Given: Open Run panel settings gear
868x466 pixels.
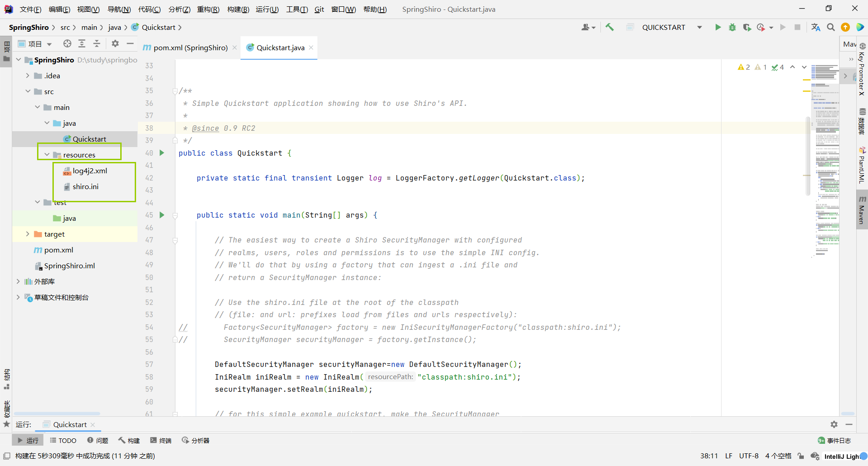Looking at the screenshot, I should click(x=834, y=424).
